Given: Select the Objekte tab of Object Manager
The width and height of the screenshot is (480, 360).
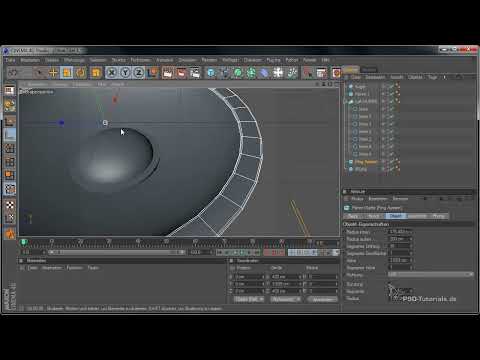Looking at the screenshot, I should point(351,70).
